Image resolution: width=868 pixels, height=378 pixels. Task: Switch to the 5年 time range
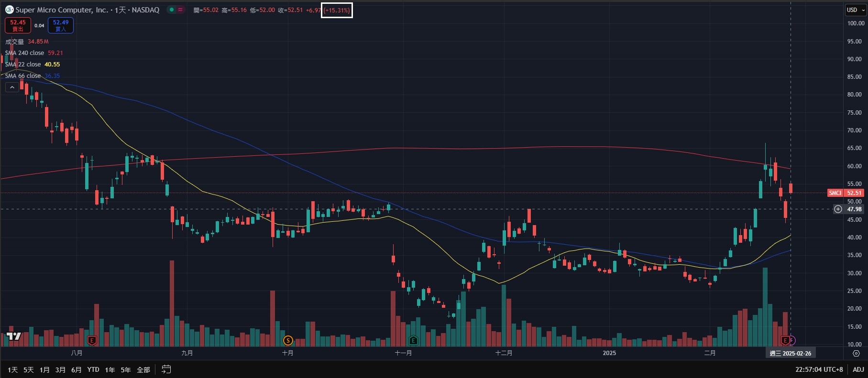[126, 369]
